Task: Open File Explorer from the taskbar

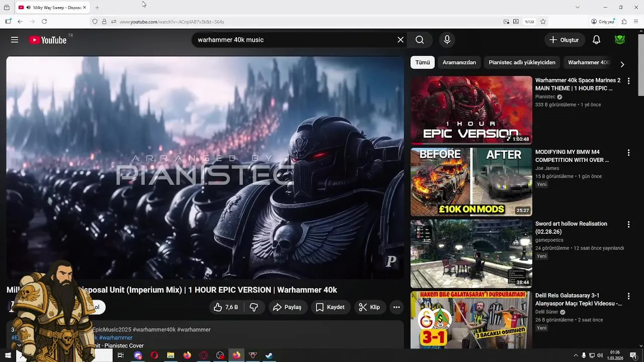Action: point(171,355)
